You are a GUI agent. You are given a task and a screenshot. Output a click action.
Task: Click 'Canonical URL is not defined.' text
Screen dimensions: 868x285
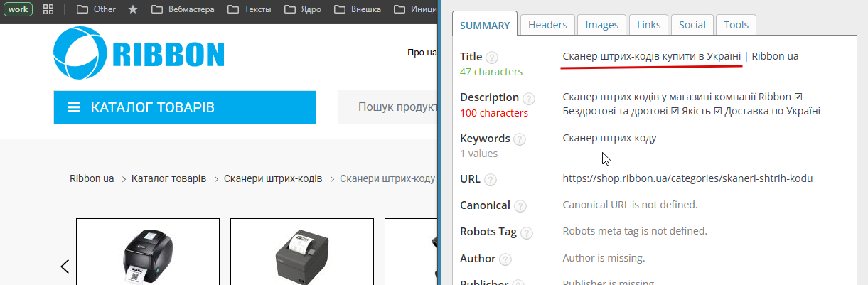click(x=630, y=205)
